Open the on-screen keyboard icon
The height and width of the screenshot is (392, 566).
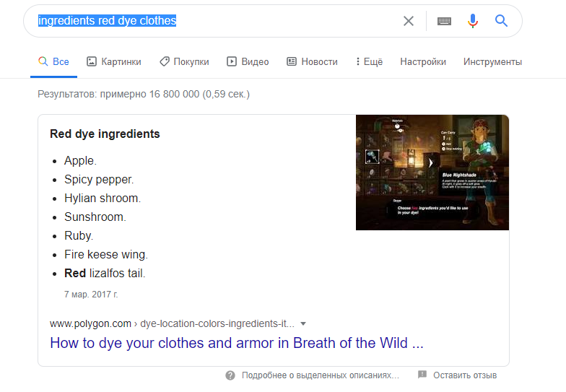click(444, 22)
